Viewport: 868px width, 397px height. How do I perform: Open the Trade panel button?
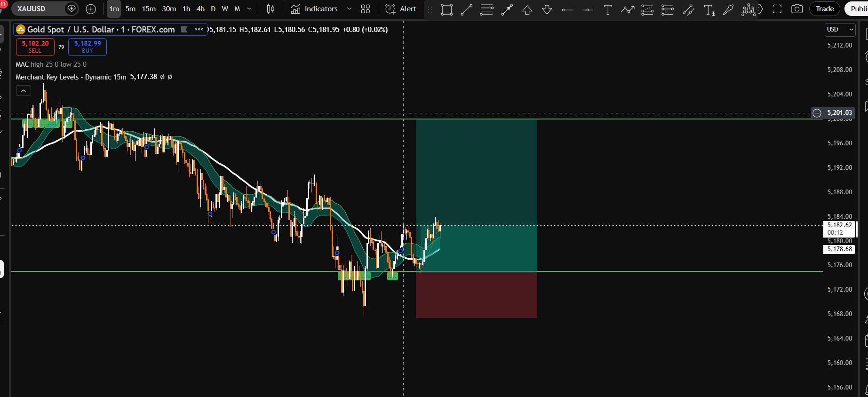pyautogui.click(x=824, y=9)
